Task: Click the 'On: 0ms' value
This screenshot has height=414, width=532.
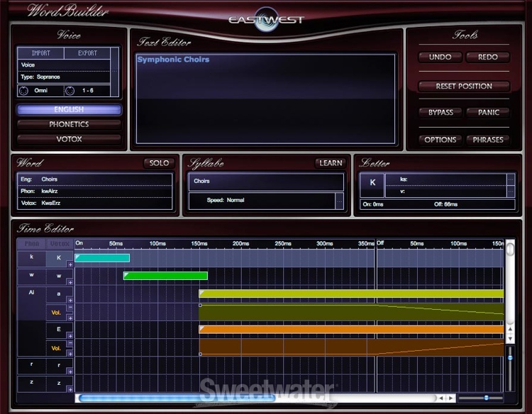Action: [373, 204]
